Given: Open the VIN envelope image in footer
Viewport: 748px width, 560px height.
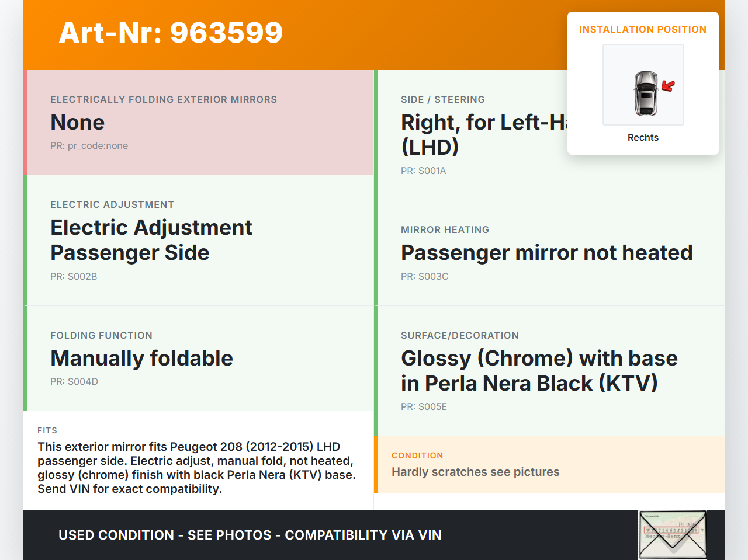Looking at the screenshot, I should pos(673,535).
